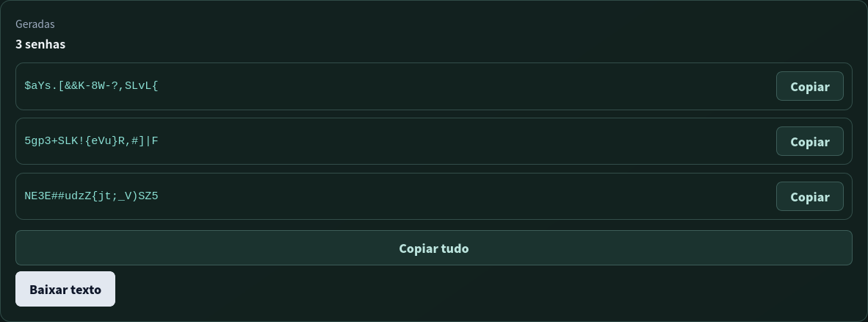Copy the password starting with NE3E

click(x=809, y=197)
